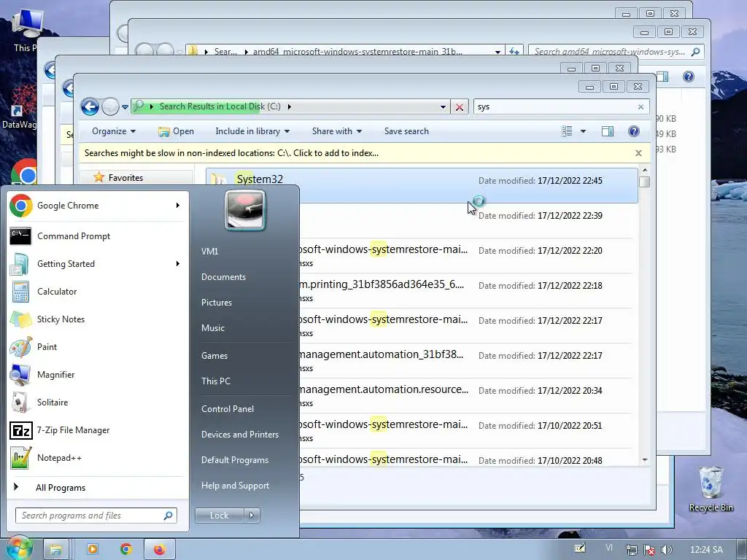This screenshot has width=747, height=560.
Task: Open Pictures from Start menu
Action: [217, 303]
